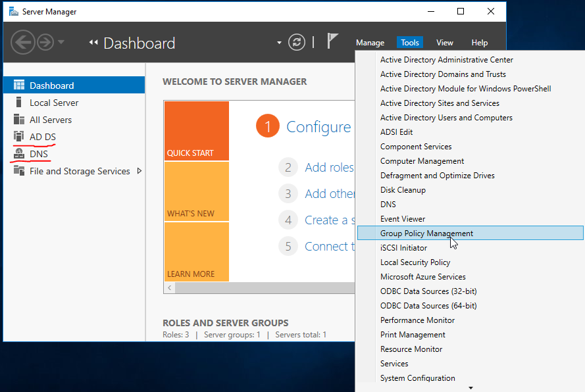Select AD DS in the sidebar

coord(74,137)
